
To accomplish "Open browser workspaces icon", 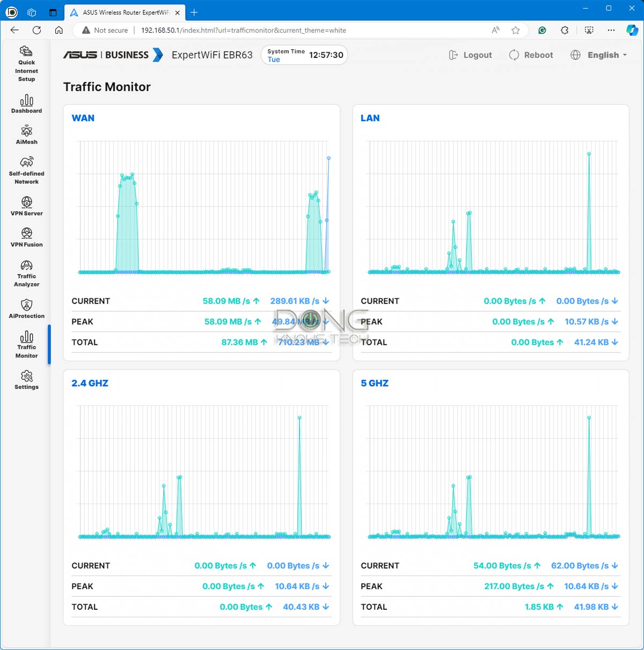I will pyautogui.click(x=32, y=12).
